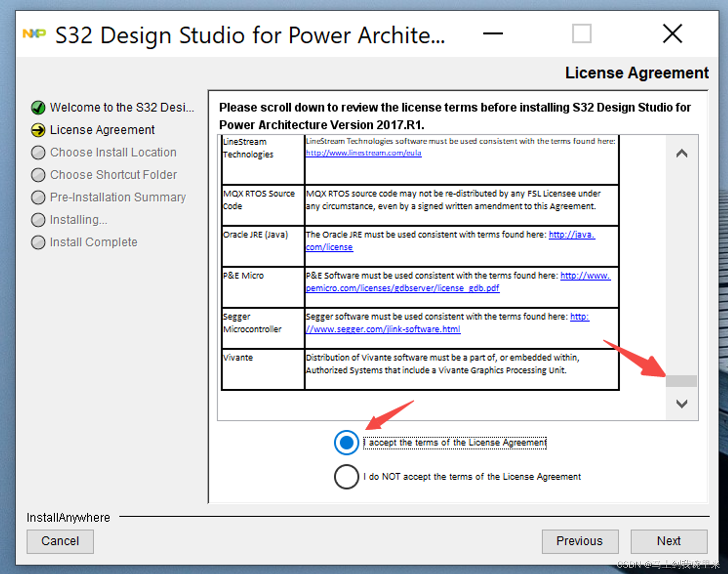The width and height of the screenshot is (728, 574).
Task: Click the 'InstallAnywhere' label
Action: click(x=68, y=518)
